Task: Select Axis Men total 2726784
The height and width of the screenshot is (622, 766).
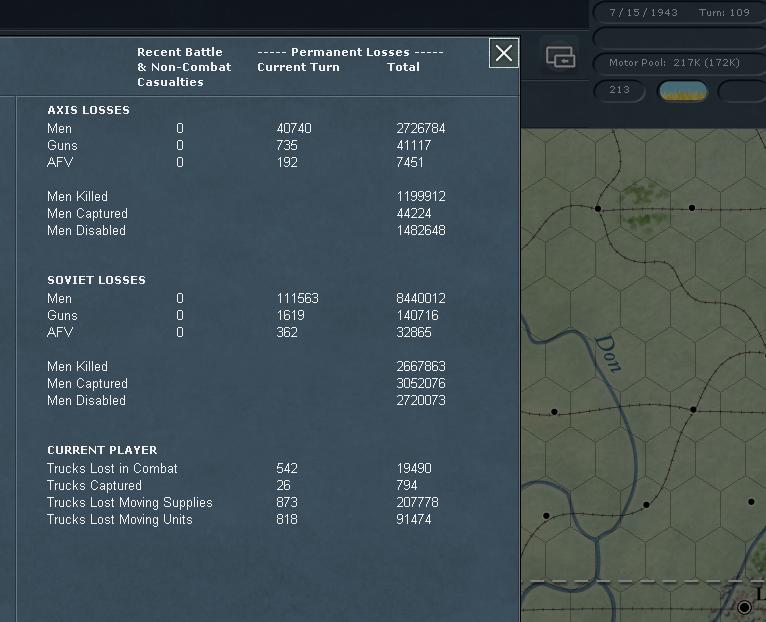Action: click(x=421, y=129)
